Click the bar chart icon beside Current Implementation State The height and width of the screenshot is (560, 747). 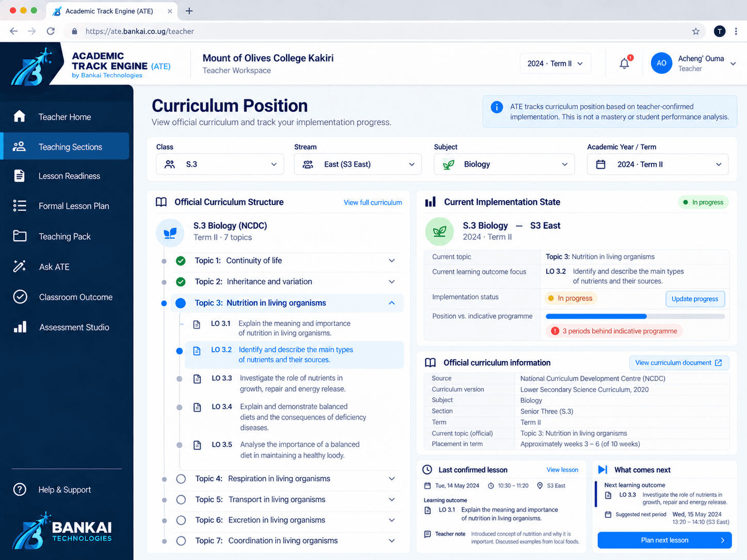point(430,202)
